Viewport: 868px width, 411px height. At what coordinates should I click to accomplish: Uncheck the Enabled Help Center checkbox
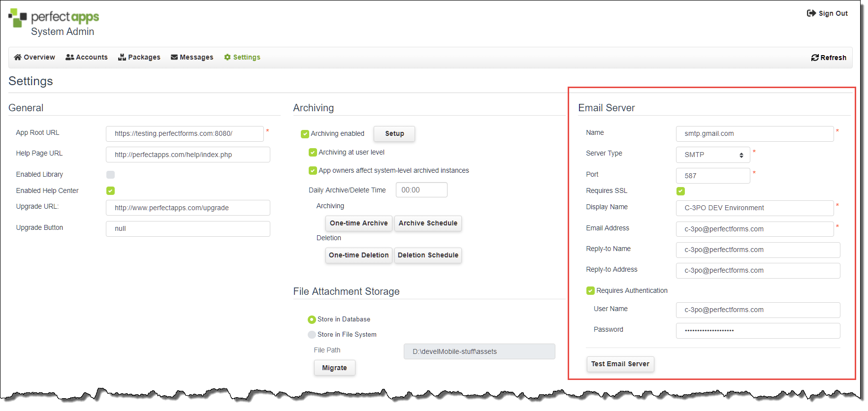(111, 191)
